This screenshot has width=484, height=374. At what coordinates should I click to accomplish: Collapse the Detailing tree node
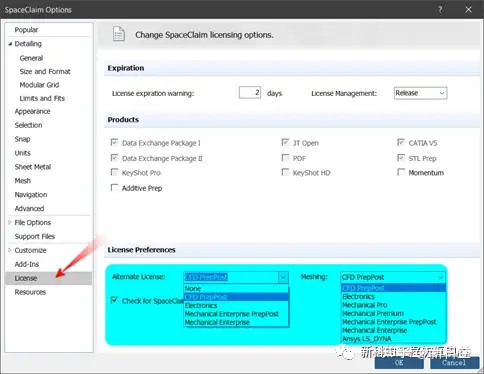click(x=10, y=44)
